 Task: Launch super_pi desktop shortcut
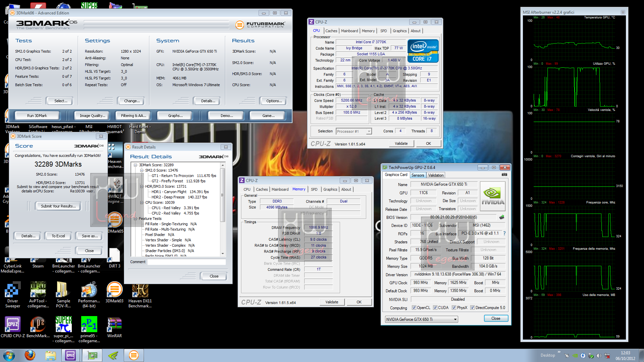pos(63,329)
